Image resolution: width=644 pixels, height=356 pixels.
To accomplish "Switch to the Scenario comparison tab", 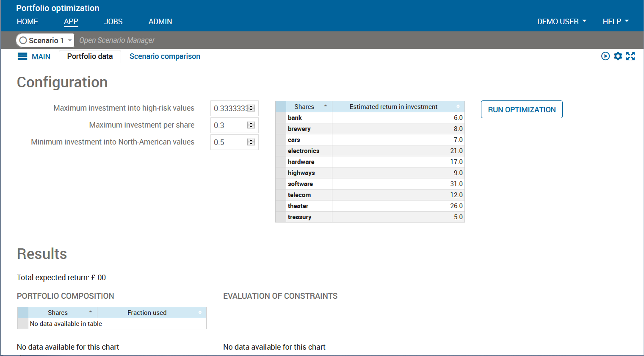I will tap(165, 56).
